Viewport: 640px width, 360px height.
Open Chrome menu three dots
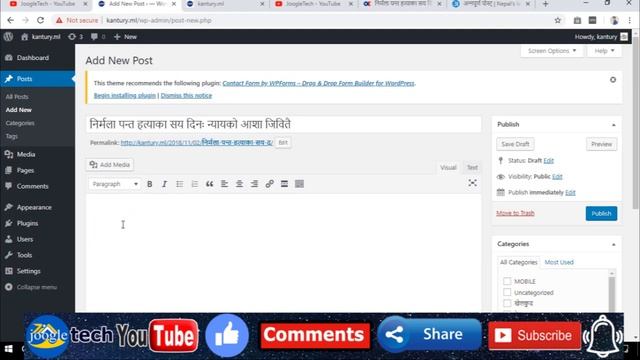(x=630, y=20)
